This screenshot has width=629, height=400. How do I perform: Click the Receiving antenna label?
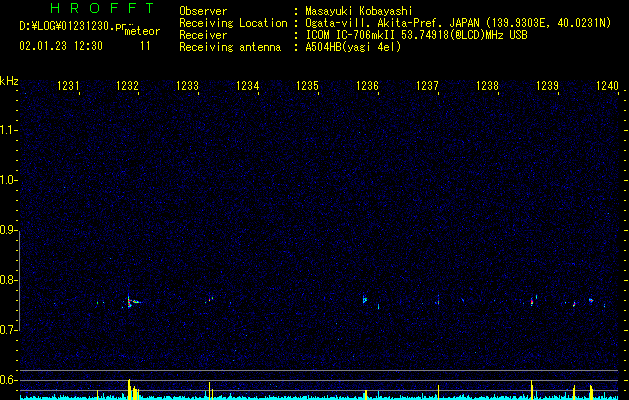(x=230, y=47)
